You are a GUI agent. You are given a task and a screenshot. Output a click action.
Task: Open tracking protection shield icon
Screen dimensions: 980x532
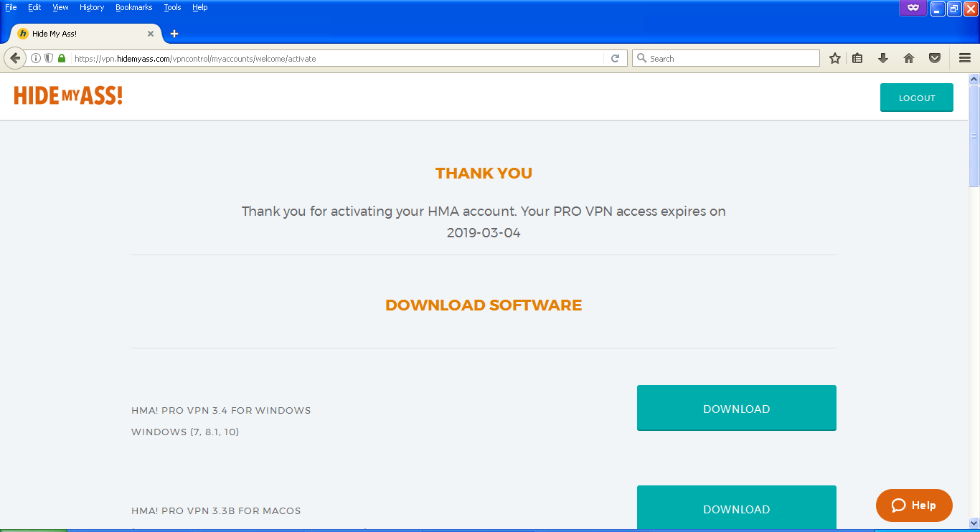[49, 58]
